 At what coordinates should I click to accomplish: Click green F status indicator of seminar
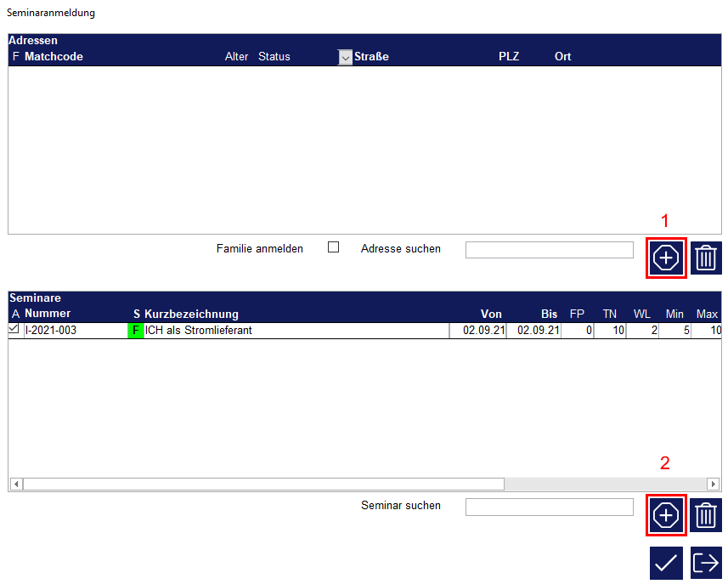pyautogui.click(x=136, y=331)
